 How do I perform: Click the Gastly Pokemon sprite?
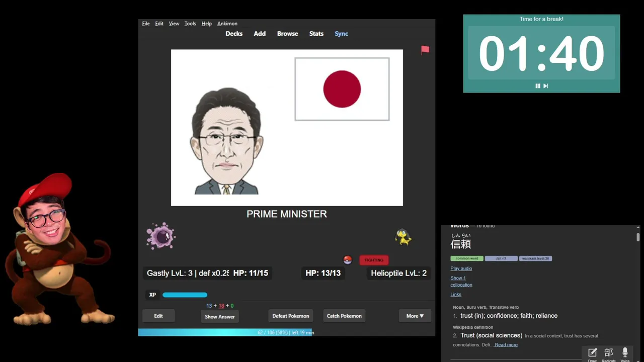click(x=161, y=236)
